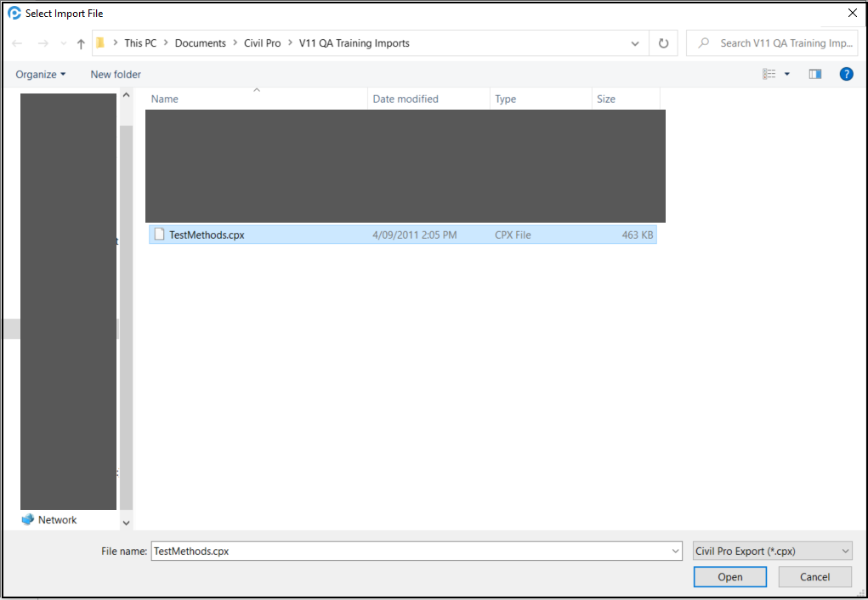Click the Network icon in sidebar

pyautogui.click(x=28, y=519)
